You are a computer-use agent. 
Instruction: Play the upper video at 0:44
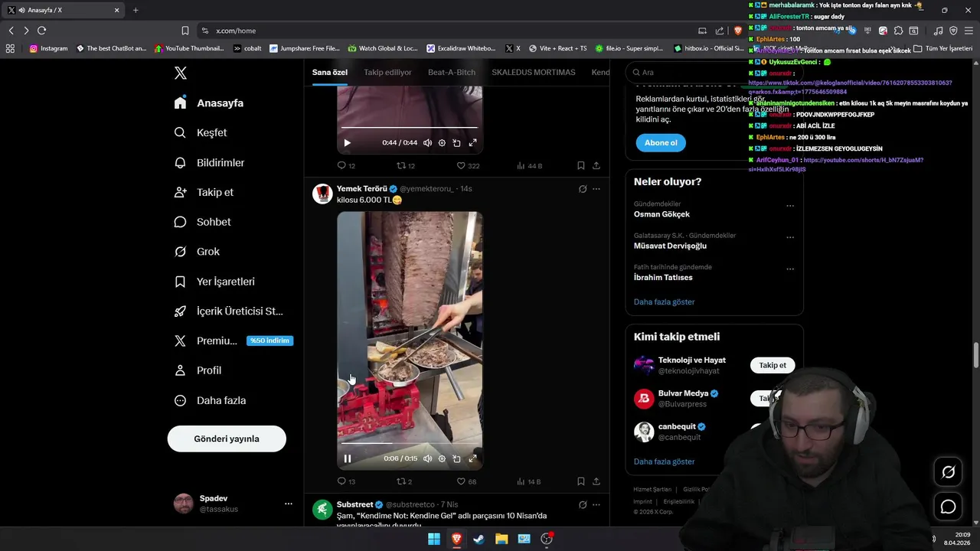(x=348, y=143)
